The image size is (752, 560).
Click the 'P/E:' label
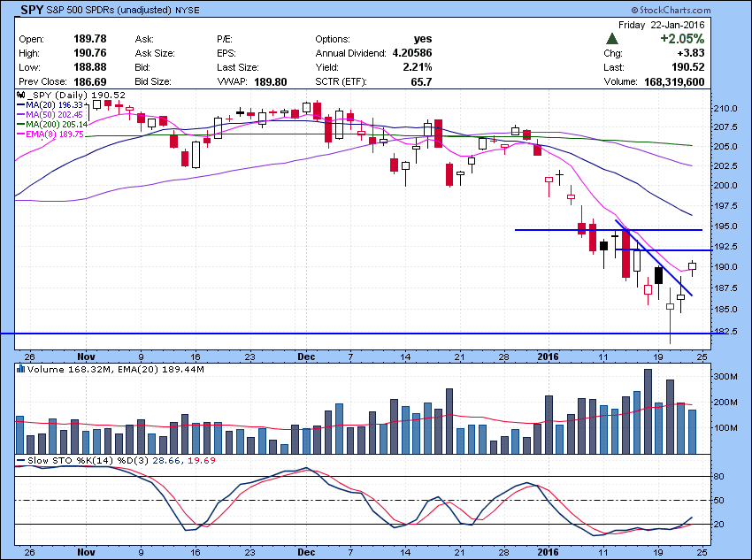(225, 39)
